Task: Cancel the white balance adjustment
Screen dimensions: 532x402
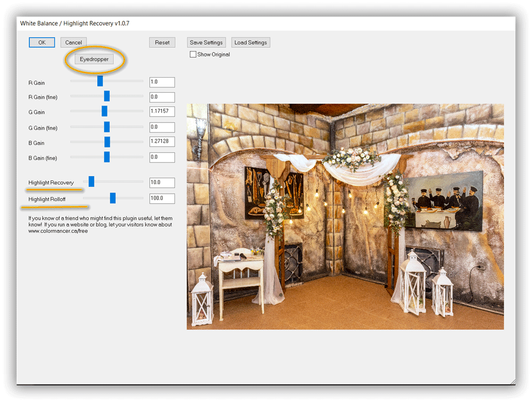Action: click(73, 42)
